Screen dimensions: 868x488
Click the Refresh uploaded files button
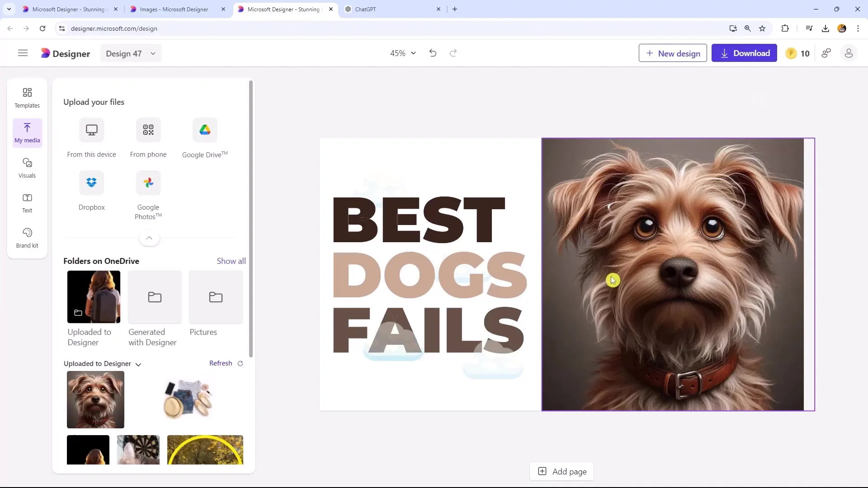click(226, 363)
